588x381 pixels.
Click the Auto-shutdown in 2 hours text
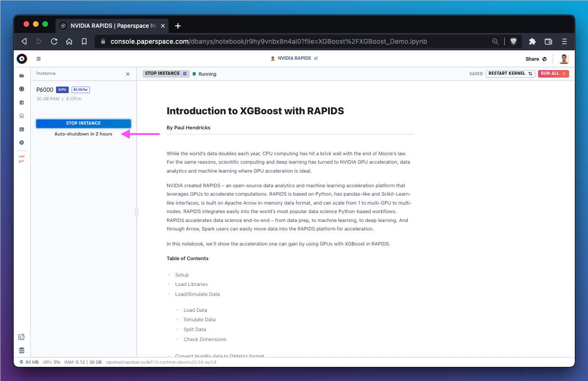point(83,134)
